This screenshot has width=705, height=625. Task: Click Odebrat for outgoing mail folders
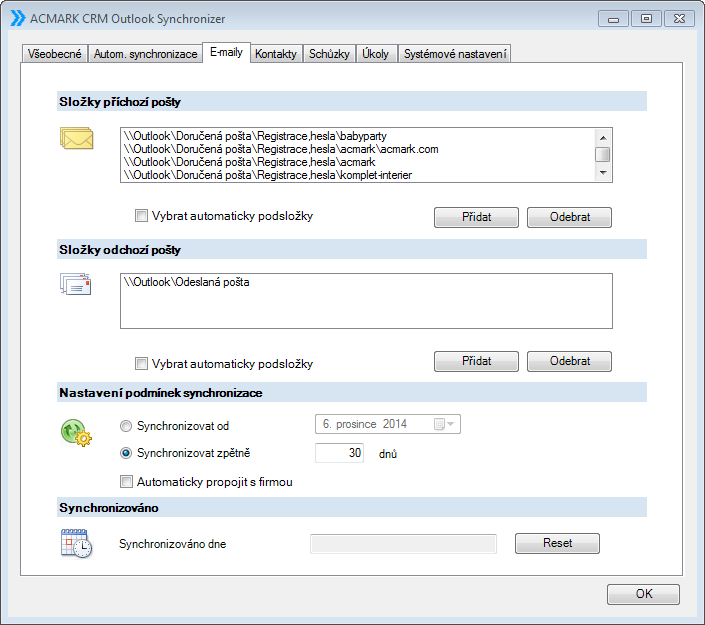coord(569,361)
